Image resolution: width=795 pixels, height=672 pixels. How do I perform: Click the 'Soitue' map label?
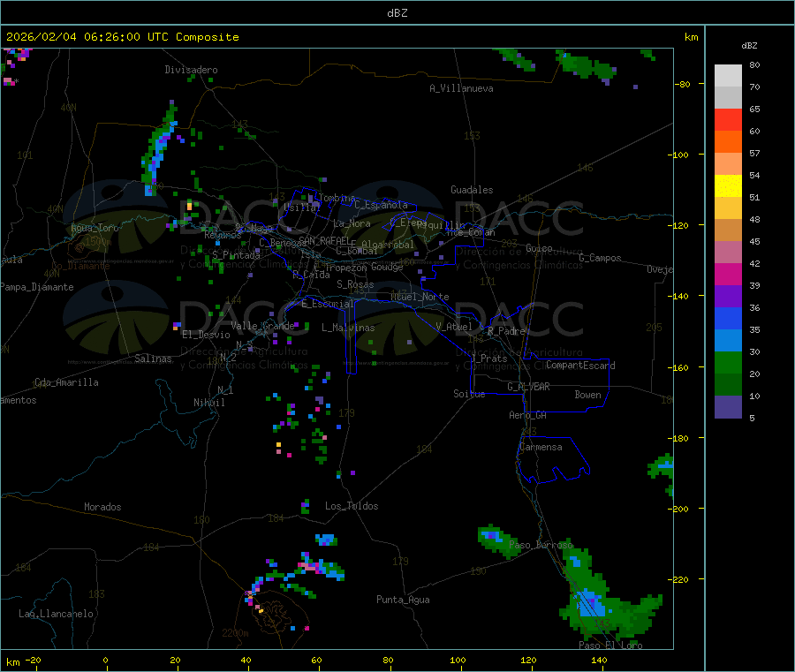(469, 394)
